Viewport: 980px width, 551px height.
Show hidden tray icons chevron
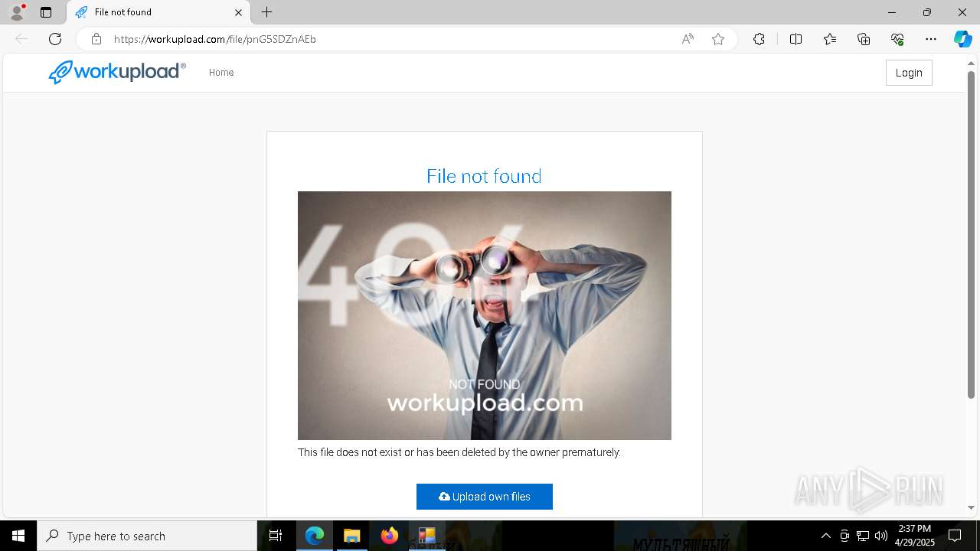coord(825,536)
